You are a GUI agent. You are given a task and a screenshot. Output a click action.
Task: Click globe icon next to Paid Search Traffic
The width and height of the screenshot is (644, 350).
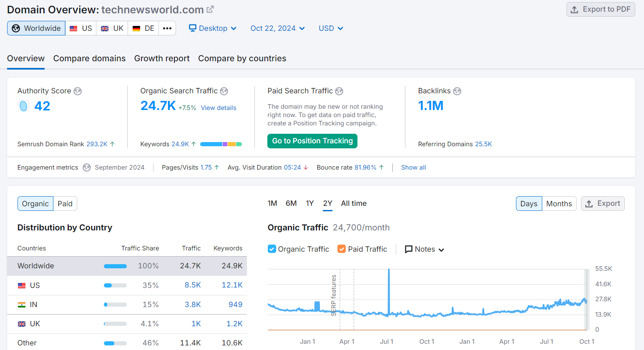(x=339, y=91)
